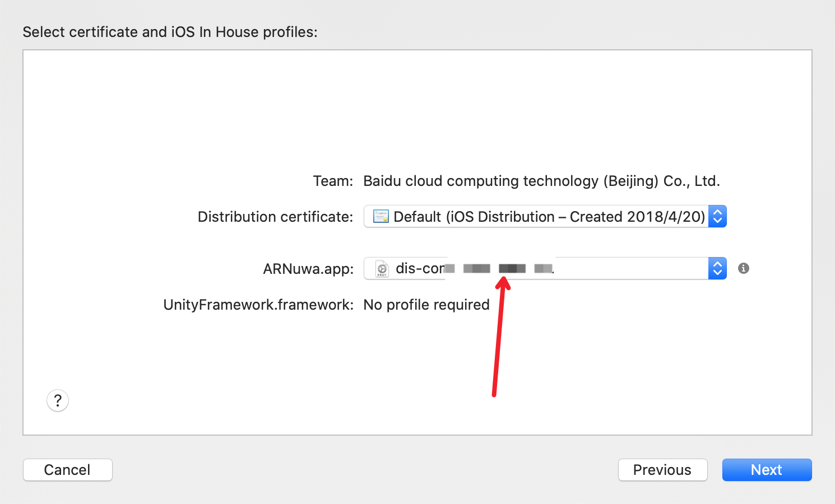835x504 pixels.
Task: Click the Next button
Action: click(x=767, y=470)
